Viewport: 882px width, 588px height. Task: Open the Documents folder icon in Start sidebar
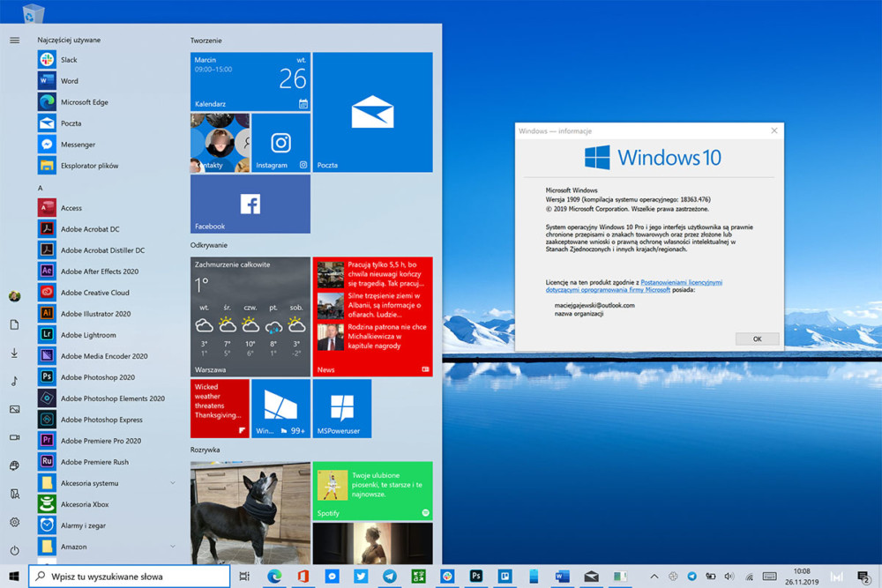(15, 324)
